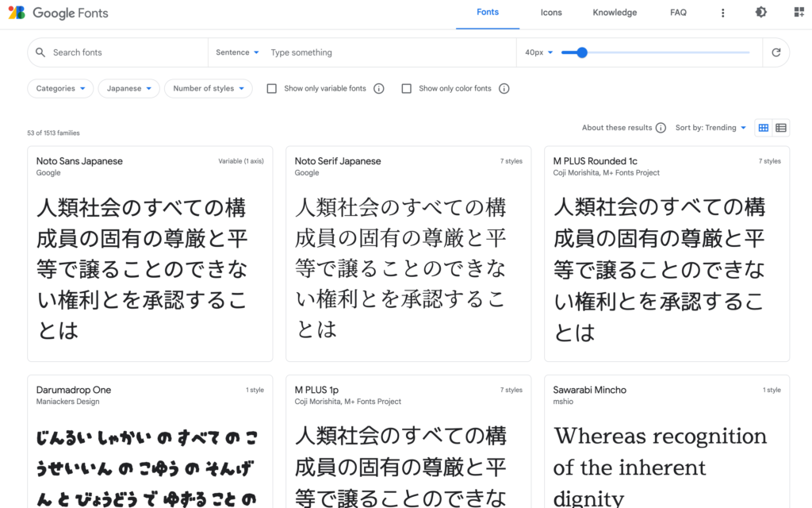Go to the Icons tab

pos(551,13)
